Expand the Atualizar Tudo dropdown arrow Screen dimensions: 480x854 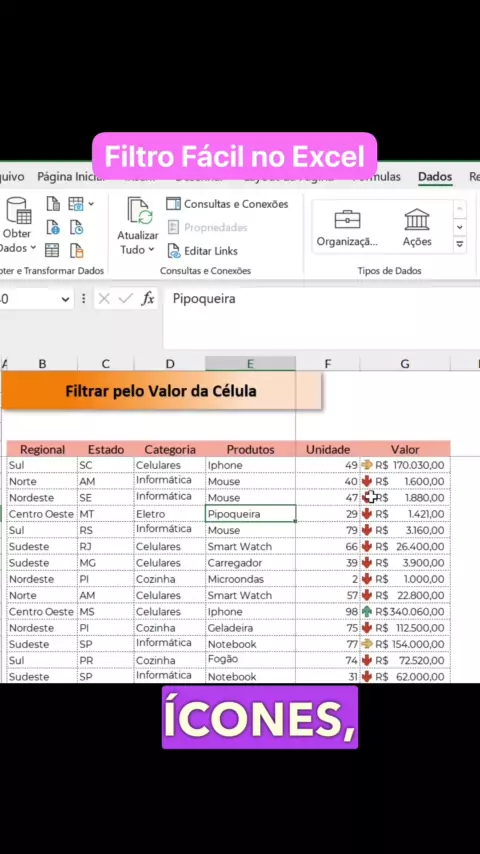(151, 250)
